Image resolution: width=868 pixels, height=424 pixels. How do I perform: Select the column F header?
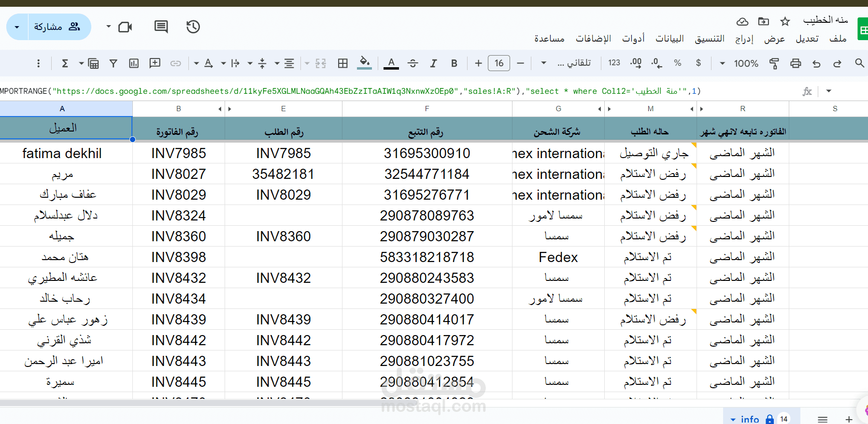tap(427, 109)
